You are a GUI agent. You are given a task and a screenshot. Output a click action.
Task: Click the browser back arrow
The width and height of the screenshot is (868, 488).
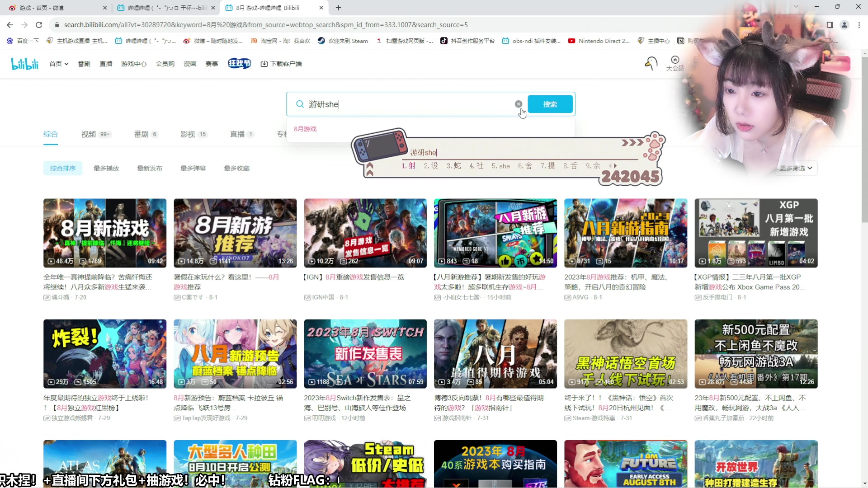coord(9,25)
